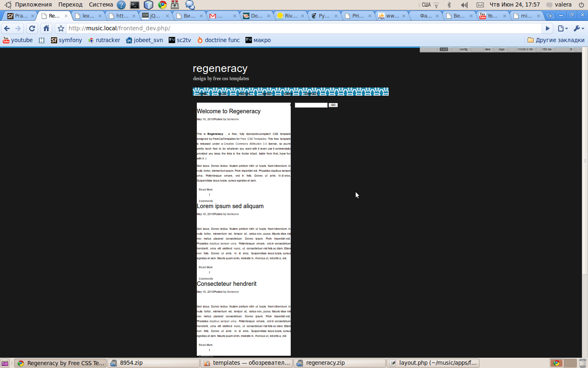Viewport: 588px width, 368px height.
Task: Open the new tab button
Action: click(x=550, y=16)
